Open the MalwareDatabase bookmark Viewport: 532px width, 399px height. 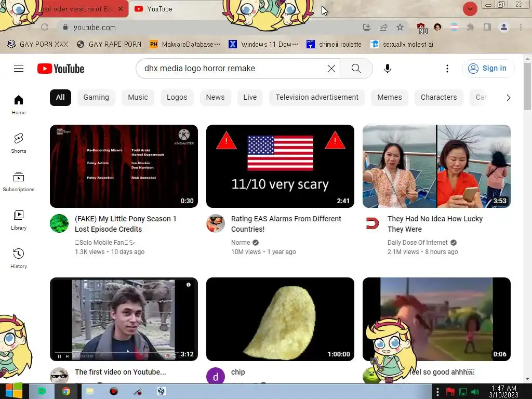pos(185,45)
